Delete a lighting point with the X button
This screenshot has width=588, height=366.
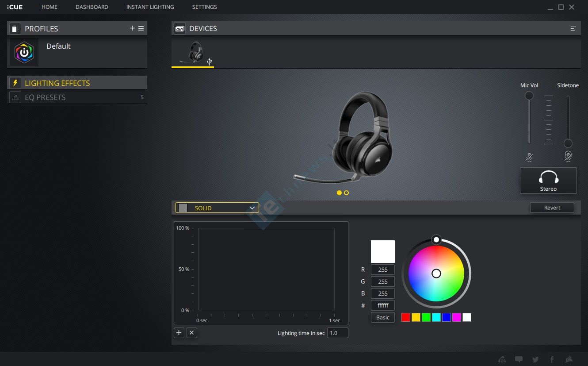coord(192,333)
